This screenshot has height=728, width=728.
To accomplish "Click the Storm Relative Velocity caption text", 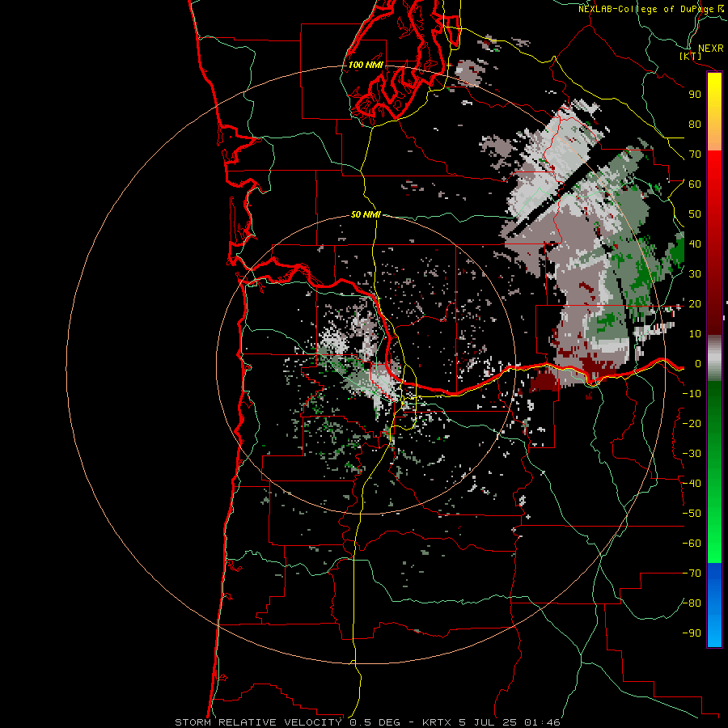I will pyautogui.click(x=367, y=722).
